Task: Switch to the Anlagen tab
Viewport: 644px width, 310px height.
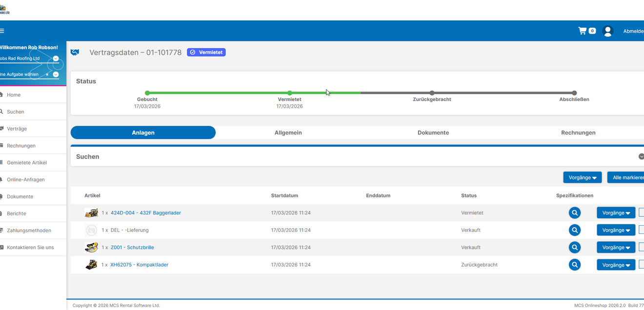Action: (143, 133)
